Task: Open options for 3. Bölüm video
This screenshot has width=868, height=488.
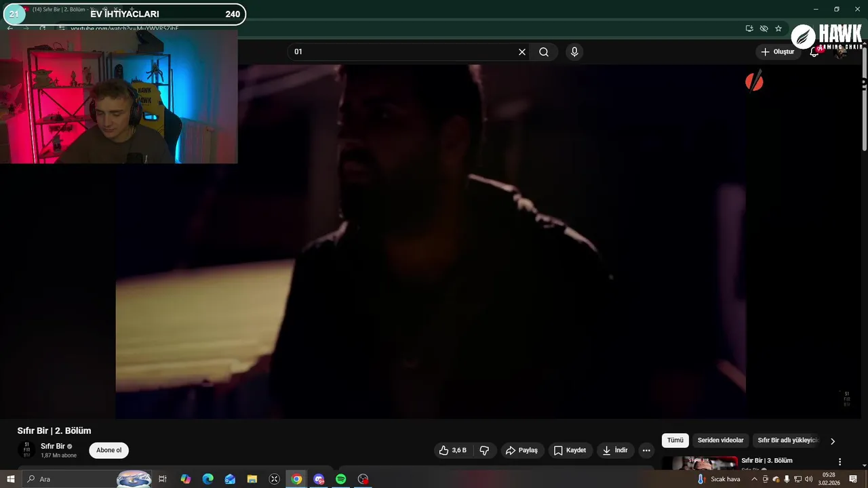Action: pyautogui.click(x=840, y=462)
